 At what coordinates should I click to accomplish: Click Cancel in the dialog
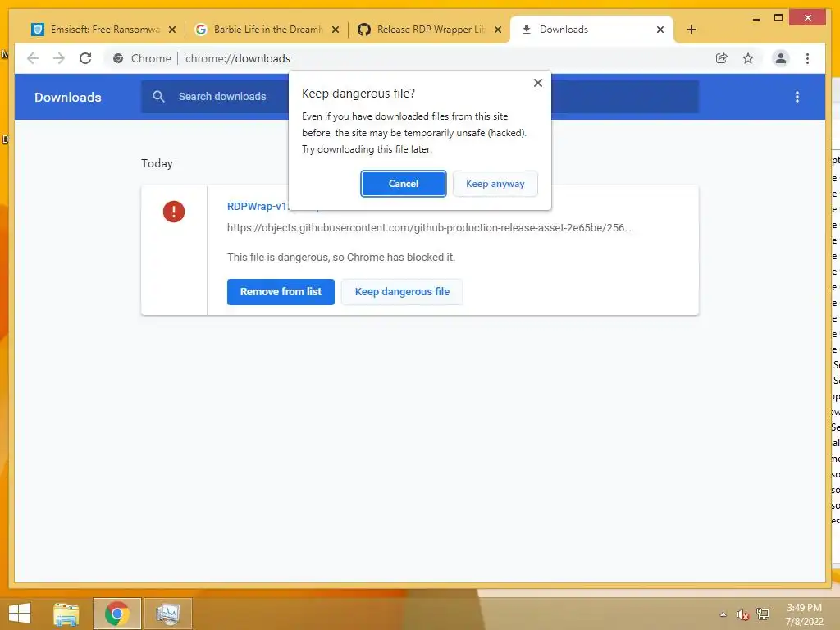pyautogui.click(x=404, y=184)
